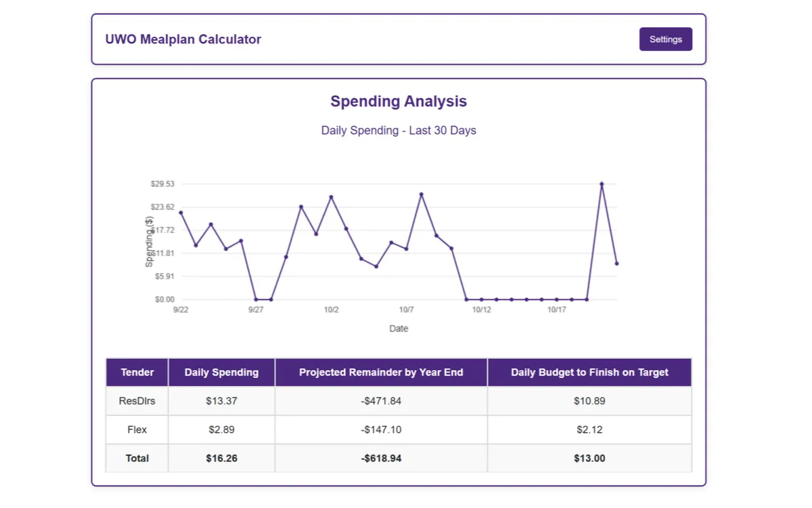Click the $2.89 daily spending cell
This screenshot has height=508, width=812.
point(222,429)
